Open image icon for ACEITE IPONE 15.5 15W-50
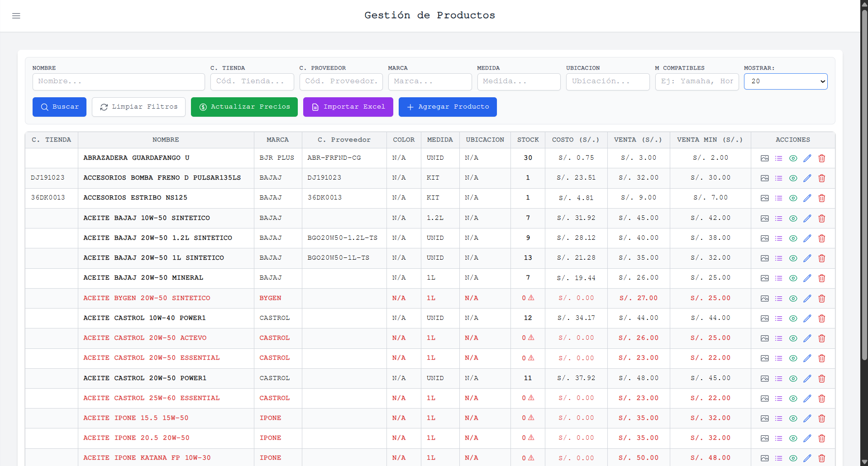 pos(765,418)
